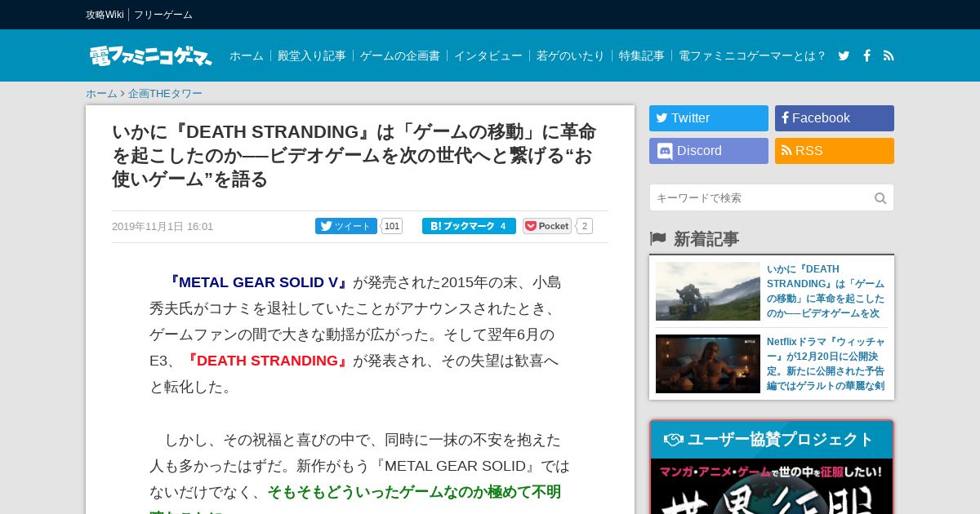Click the ユーザー協賛プロジェクト header
This screenshot has height=514, width=980.
point(772,440)
